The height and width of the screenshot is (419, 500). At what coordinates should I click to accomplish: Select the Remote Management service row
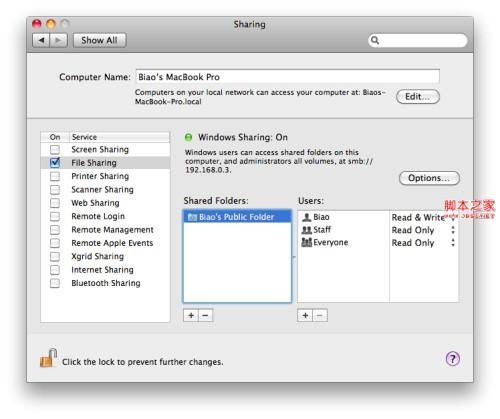[105, 230]
